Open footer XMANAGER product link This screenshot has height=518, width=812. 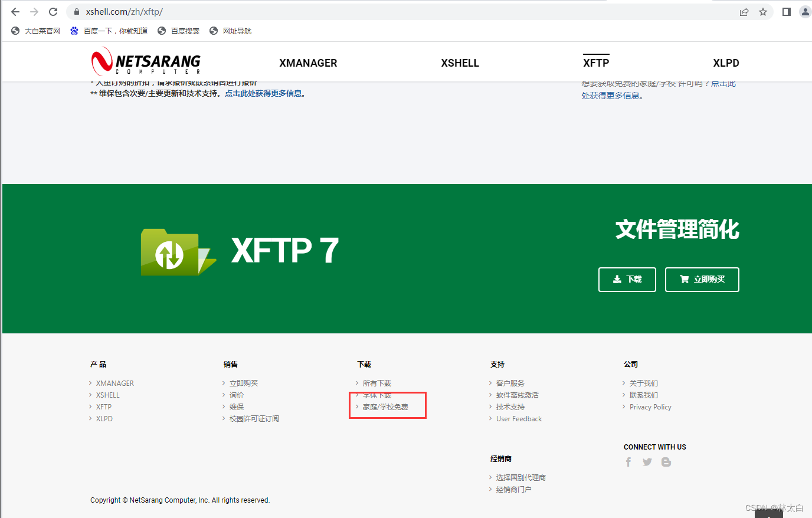click(115, 383)
